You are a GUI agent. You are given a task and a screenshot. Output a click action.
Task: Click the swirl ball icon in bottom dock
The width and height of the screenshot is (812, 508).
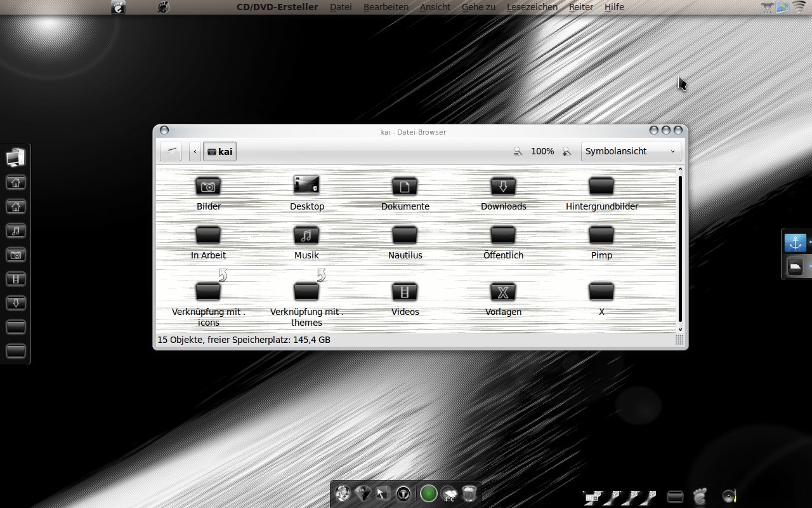coord(343,493)
